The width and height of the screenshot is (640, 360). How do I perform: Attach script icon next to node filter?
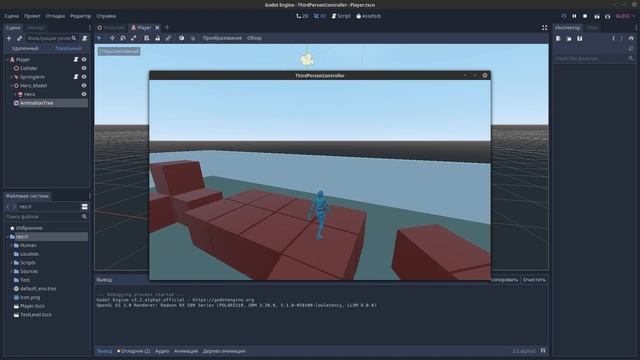pos(84,38)
